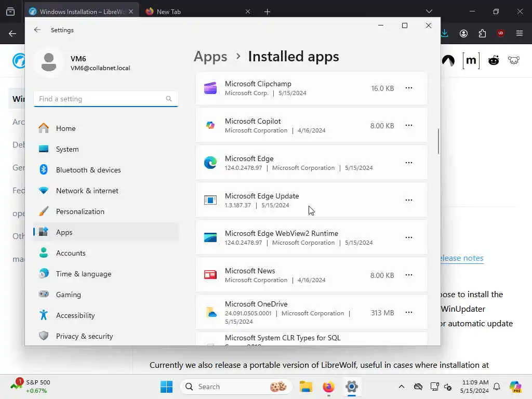Screen dimensions: 532x399
Task: Click the Microsoft Copilot app icon
Action: (210, 126)
